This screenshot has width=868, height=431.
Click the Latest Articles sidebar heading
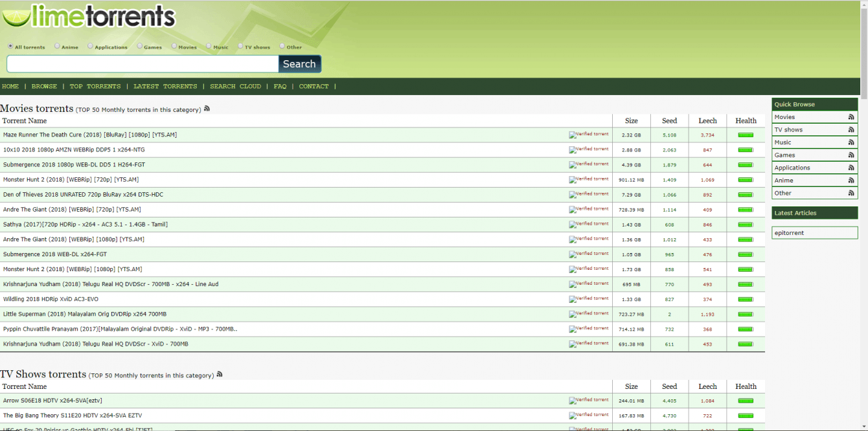[x=815, y=213]
